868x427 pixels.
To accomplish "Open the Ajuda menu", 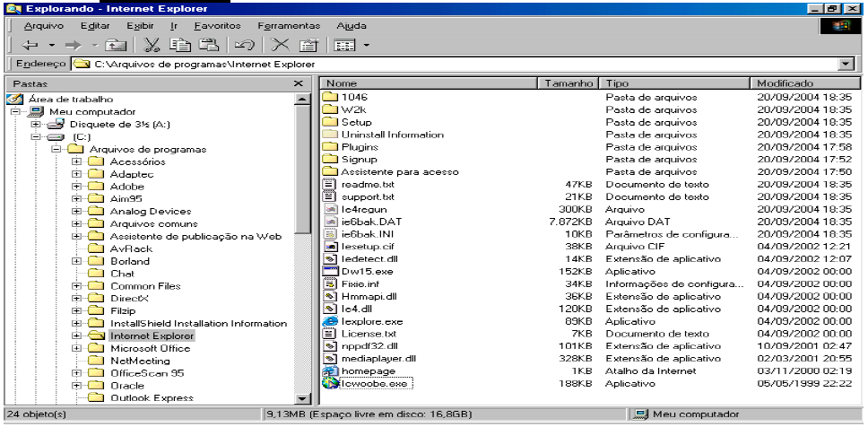I will tap(352, 26).
